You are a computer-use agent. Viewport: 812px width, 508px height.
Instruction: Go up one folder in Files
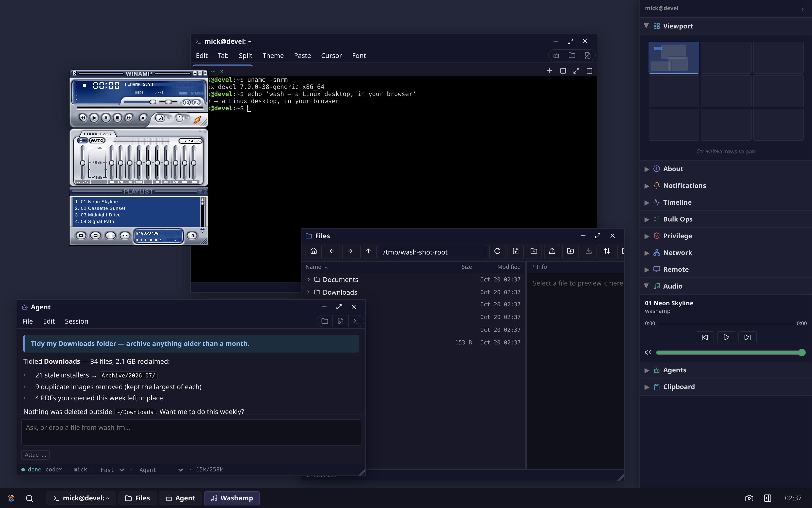tap(368, 251)
